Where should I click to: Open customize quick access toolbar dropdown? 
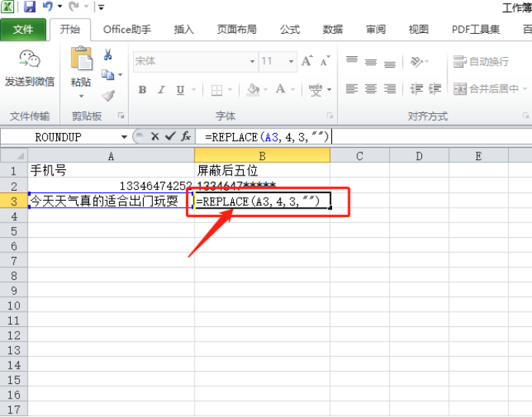tap(101, 7)
